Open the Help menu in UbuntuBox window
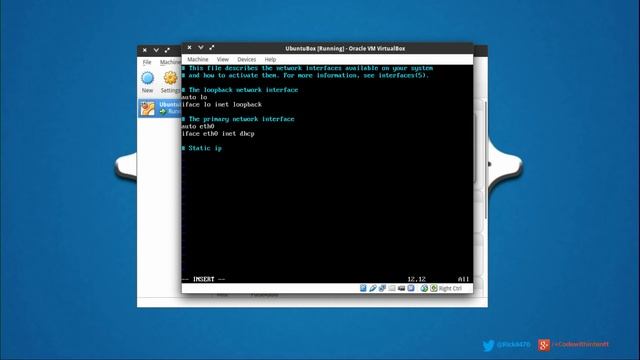Screen dimensions: 640x360 [270, 60]
